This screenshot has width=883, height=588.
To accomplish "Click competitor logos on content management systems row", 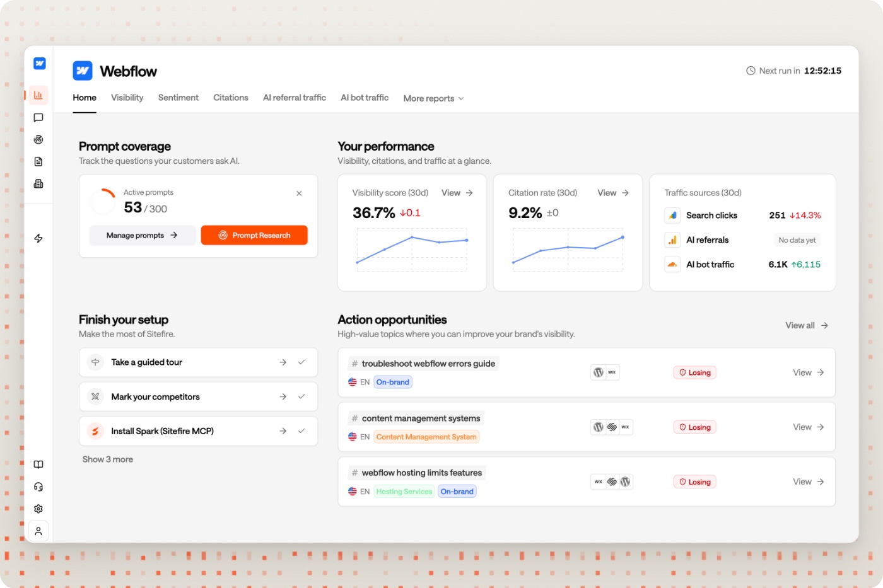I will coord(612,427).
